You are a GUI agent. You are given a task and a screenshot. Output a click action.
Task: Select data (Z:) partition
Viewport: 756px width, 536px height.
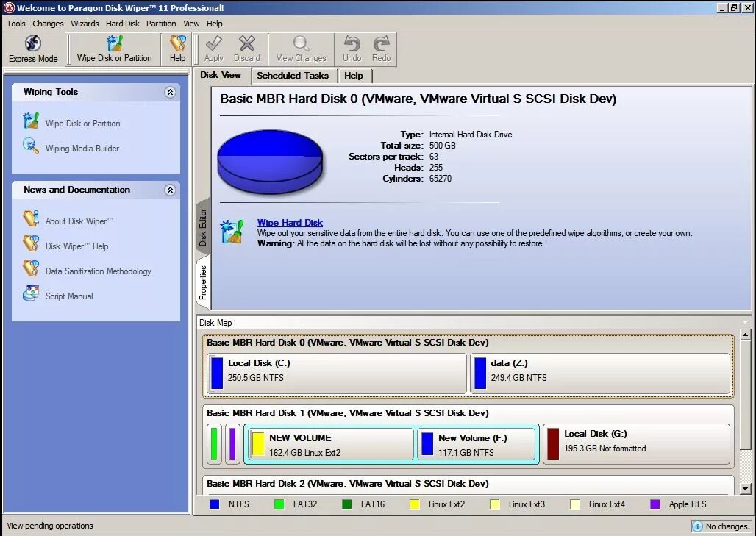point(600,373)
